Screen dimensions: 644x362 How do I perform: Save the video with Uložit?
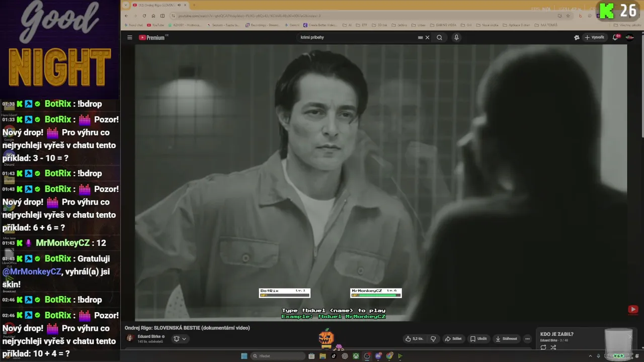coord(478,339)
